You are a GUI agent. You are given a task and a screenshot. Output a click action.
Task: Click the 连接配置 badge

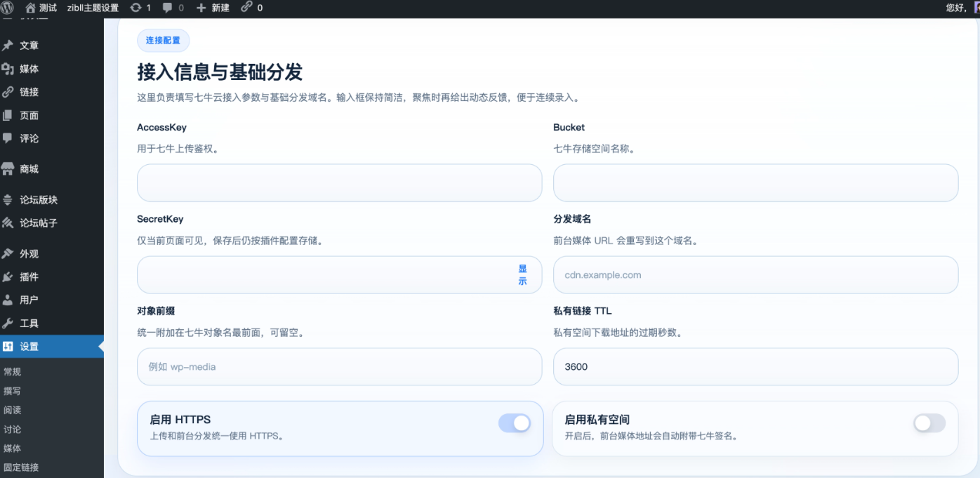click(163, 41)
